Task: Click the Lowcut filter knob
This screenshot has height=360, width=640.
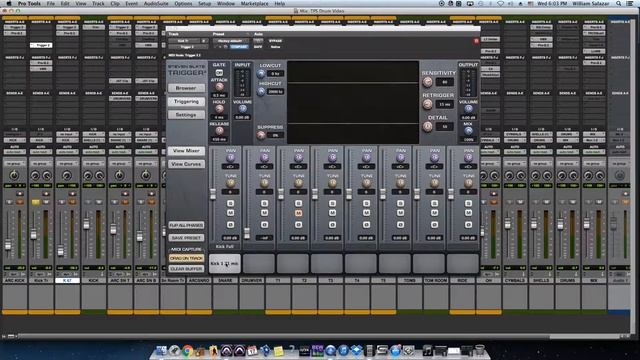Action: (x=261, y=74)
